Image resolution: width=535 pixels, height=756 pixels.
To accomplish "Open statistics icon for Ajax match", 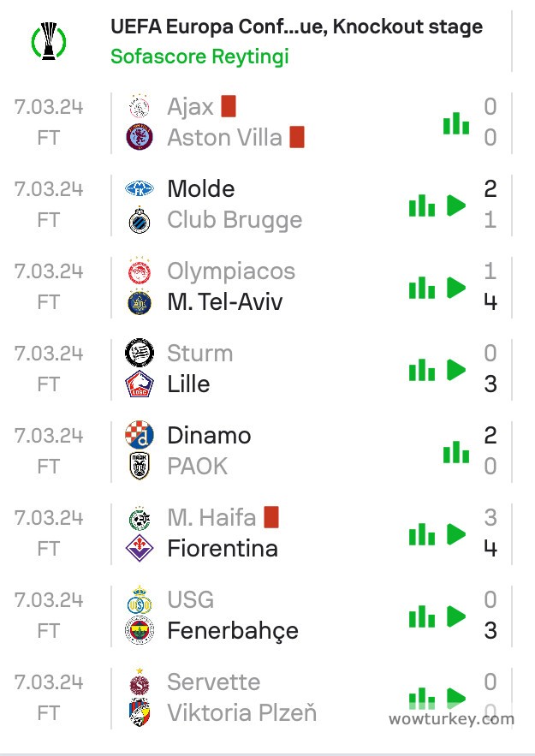I will coord(455,123).
